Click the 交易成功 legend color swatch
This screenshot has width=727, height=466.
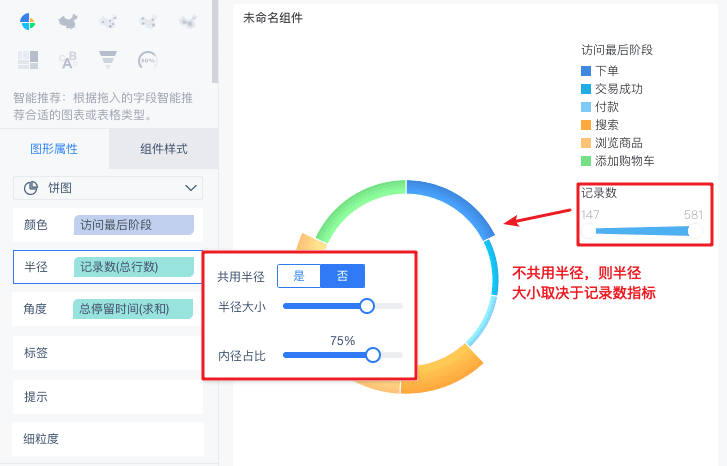tap(586, 89)
